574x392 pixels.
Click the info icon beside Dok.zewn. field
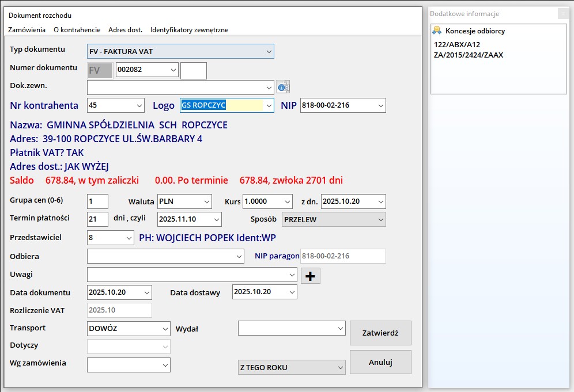(x=282, y=87)
